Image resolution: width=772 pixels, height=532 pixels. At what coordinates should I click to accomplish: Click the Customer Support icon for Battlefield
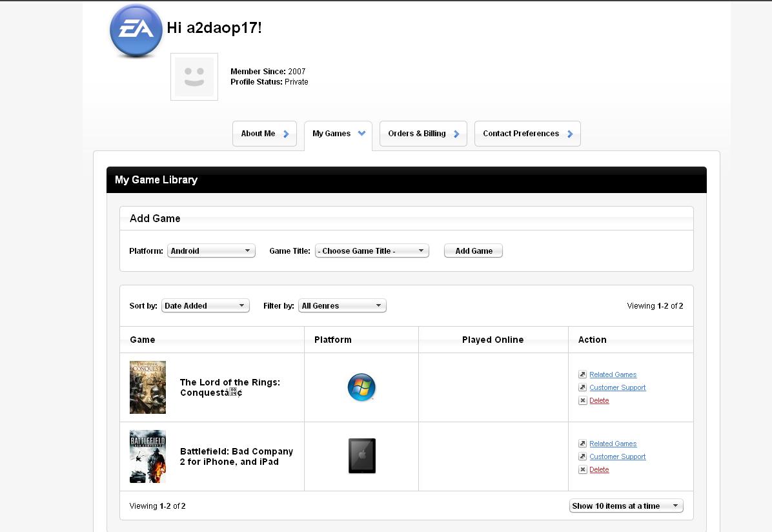click(582, 456)
